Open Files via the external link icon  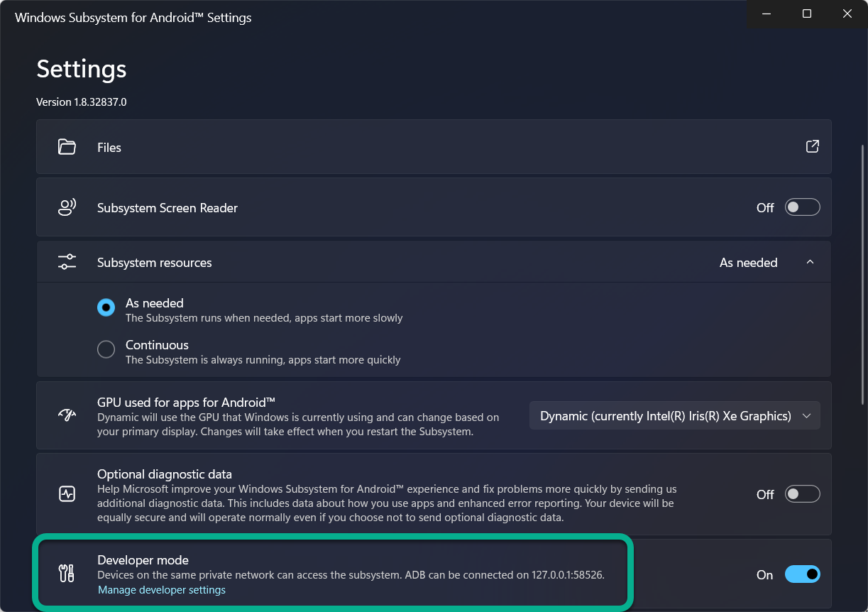(812, 146)
